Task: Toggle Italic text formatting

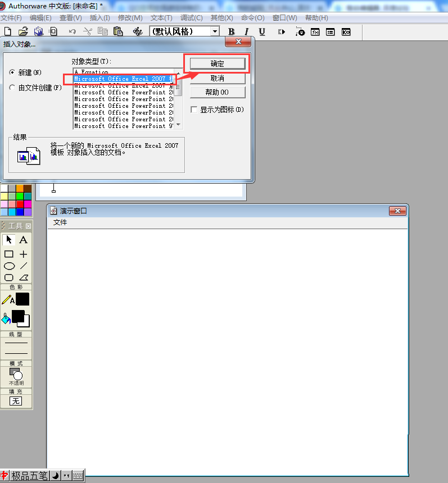Action: (246, 31)
